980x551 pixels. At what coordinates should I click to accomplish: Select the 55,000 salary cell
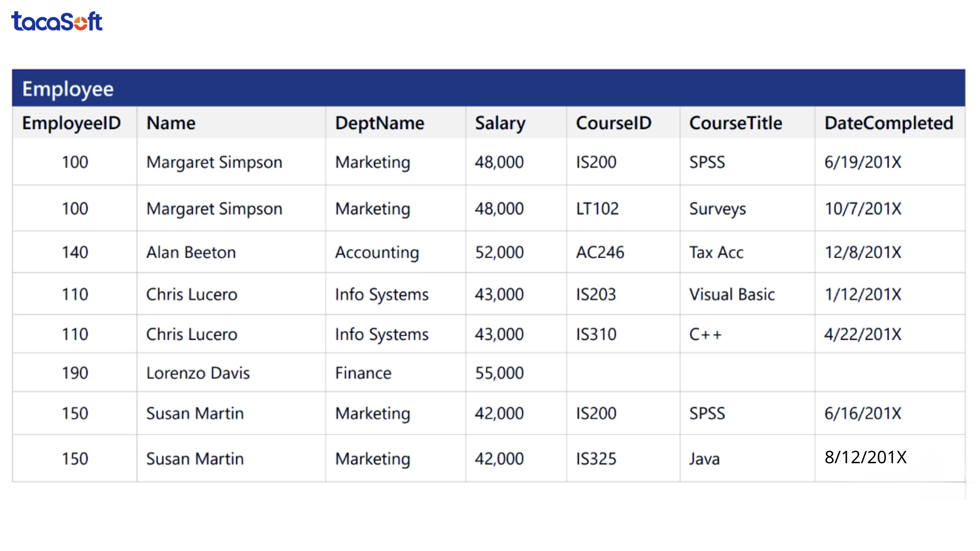click(499, 373)
